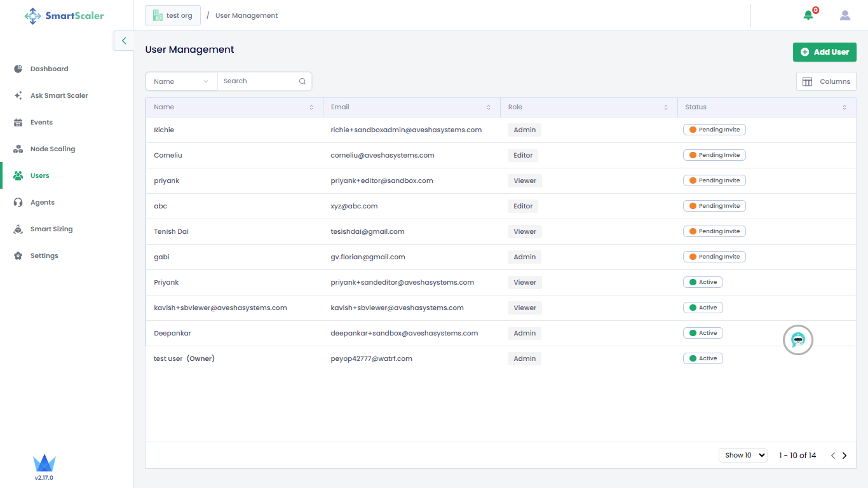Click the search magnifier icon
Viewport: 868px width, 488px height.
click(302, 81)
